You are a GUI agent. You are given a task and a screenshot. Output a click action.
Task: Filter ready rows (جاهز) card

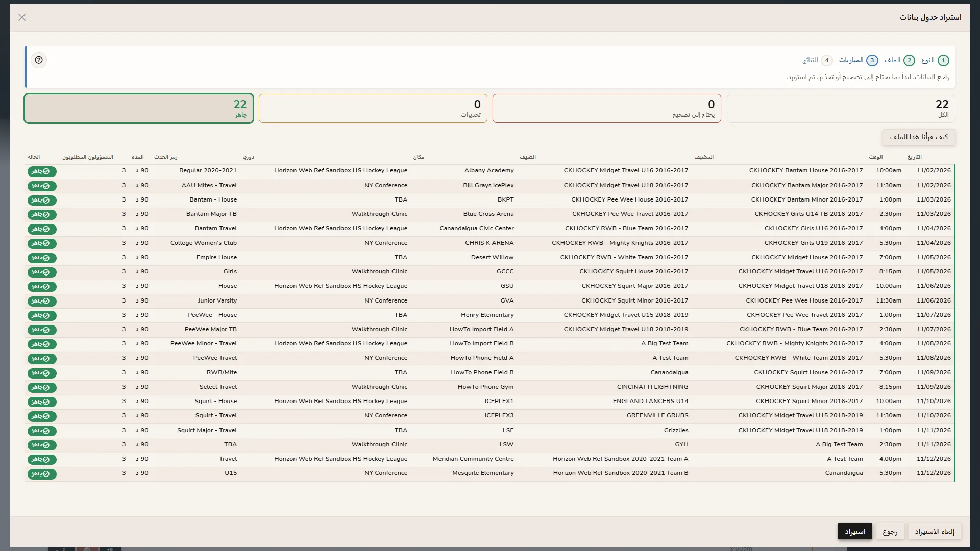tap(139, 108)
